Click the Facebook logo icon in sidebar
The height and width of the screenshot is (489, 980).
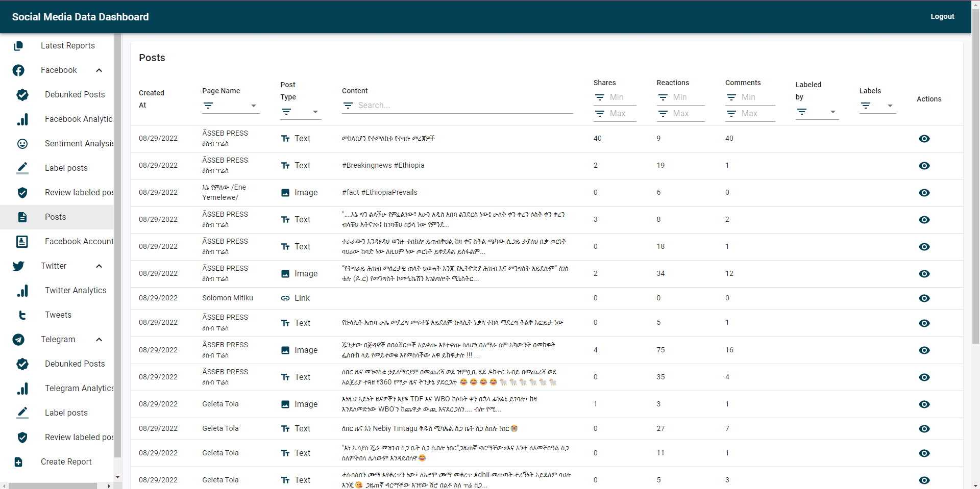coord(18,70)
